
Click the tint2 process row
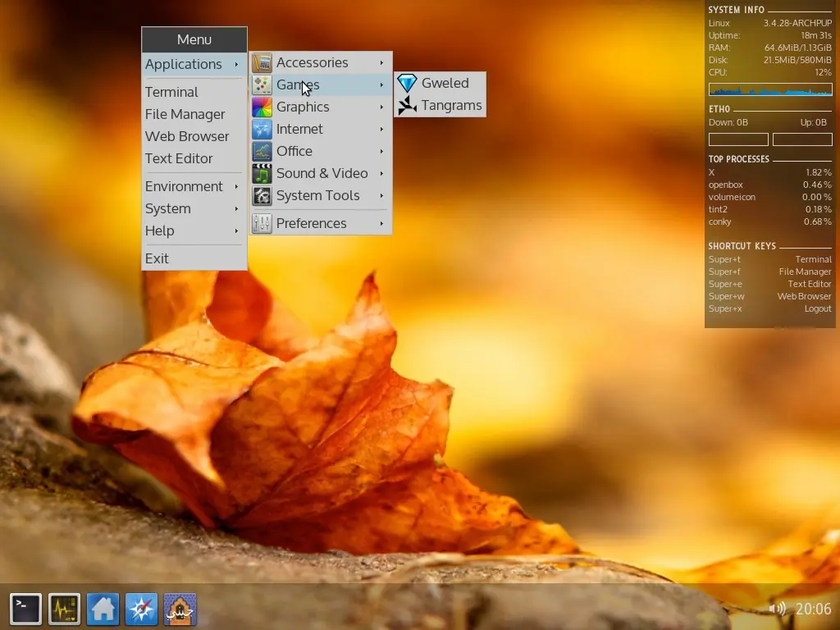coord(769,209)
